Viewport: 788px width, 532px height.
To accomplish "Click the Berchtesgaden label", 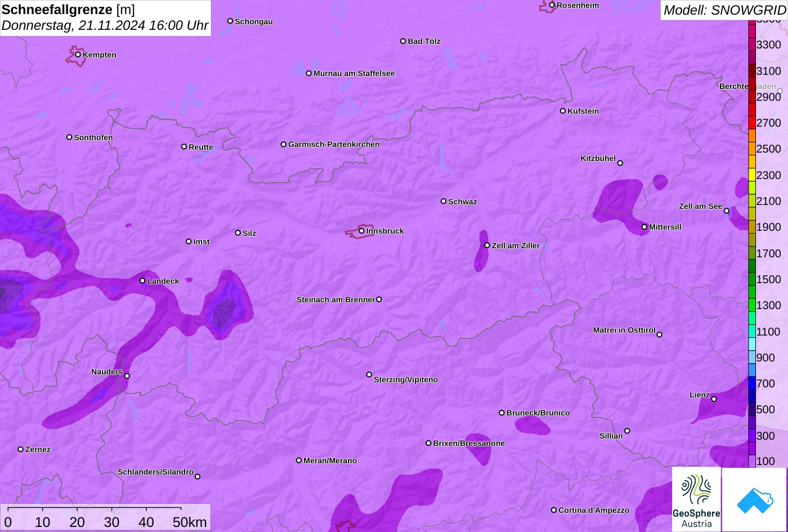I will pyautogui.click(x=747, y=86).
